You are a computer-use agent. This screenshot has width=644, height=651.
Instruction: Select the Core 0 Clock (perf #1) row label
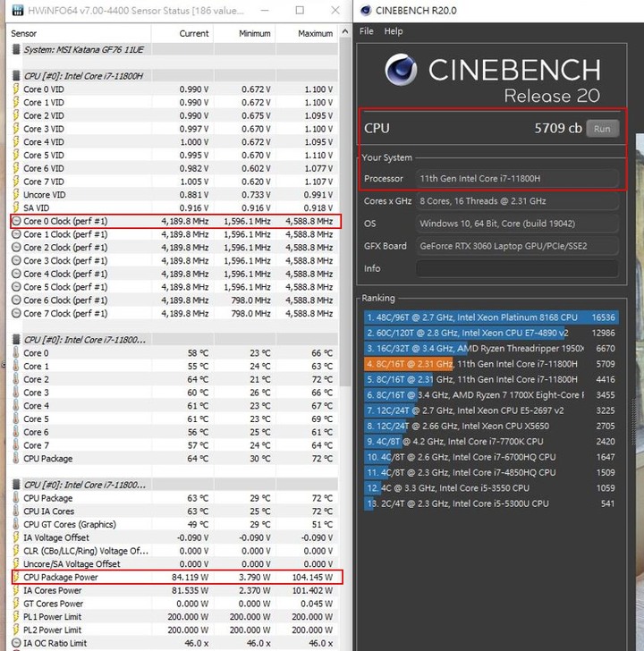tap(65, 221)
